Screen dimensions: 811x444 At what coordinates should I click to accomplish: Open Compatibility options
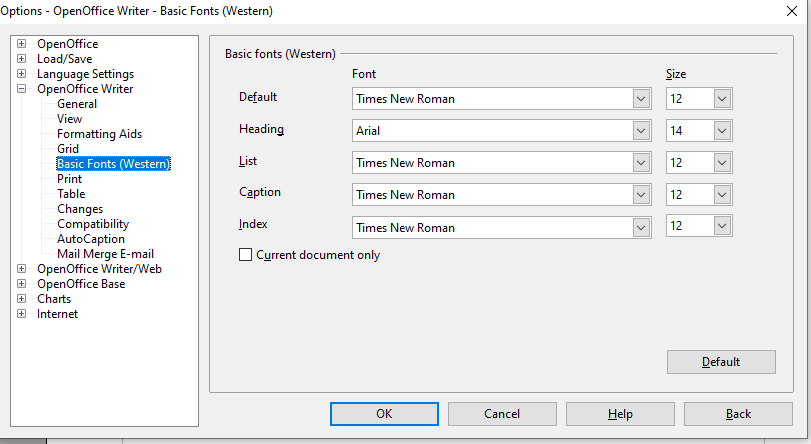(93, 224)
